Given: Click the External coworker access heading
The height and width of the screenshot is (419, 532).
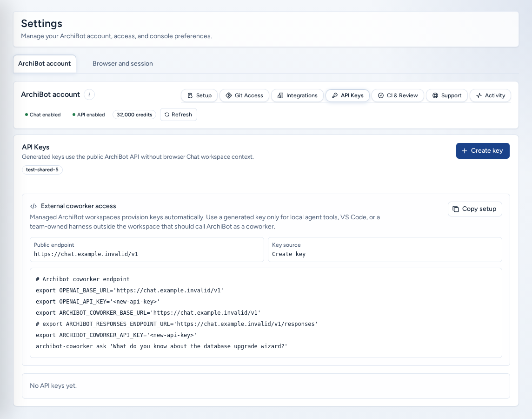Looking at the screenshot, I should [79, 206].
